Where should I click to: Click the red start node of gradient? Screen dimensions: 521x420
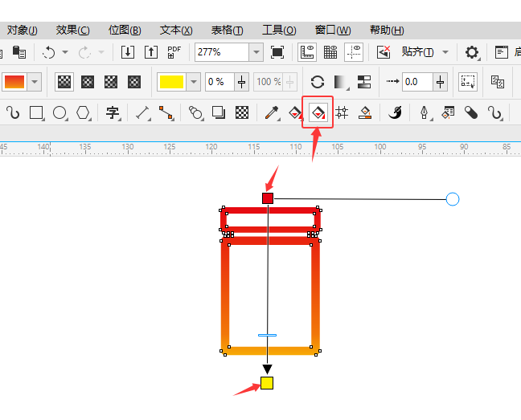point(268,198)
